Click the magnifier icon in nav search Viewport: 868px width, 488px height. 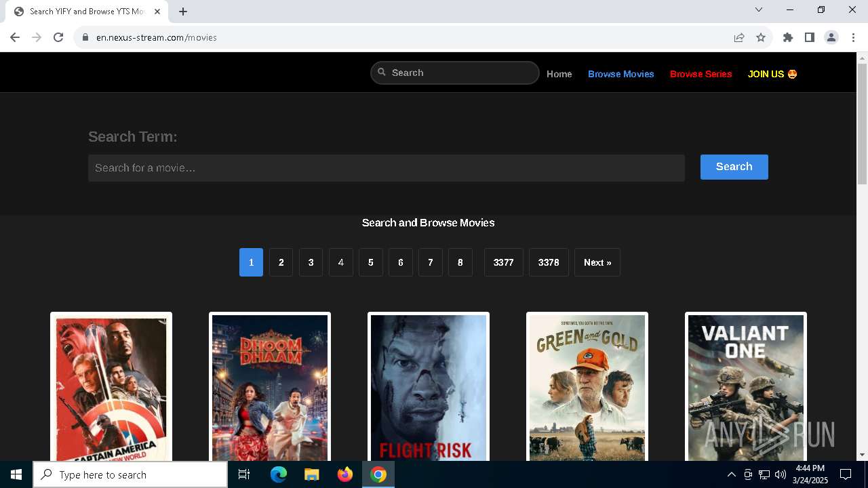[382, 72]
